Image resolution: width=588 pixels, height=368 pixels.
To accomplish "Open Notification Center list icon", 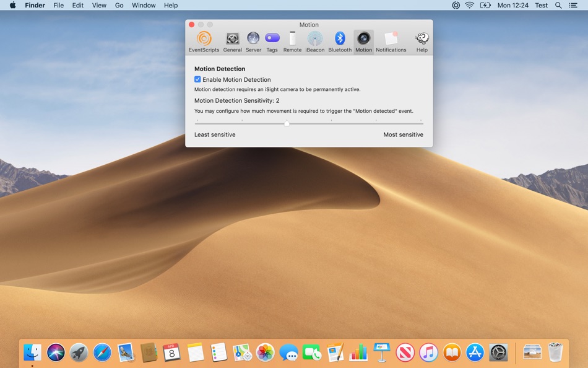I will coord(573,5).
